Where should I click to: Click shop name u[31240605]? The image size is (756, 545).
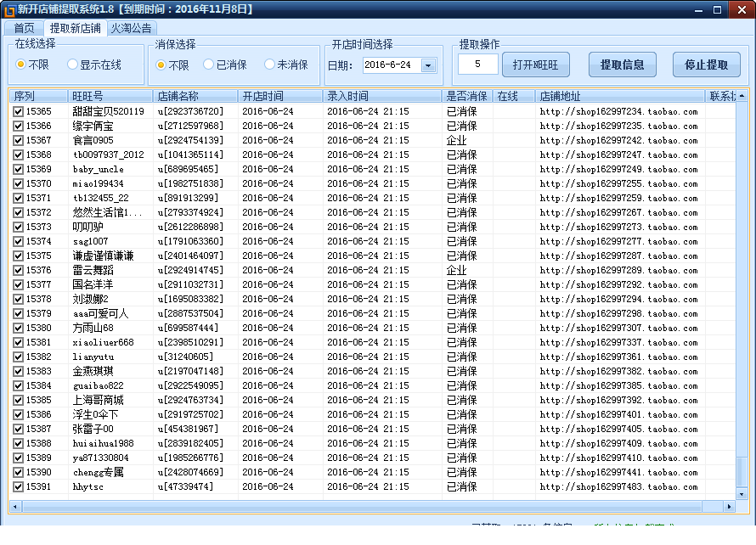[x=185, y=357]
